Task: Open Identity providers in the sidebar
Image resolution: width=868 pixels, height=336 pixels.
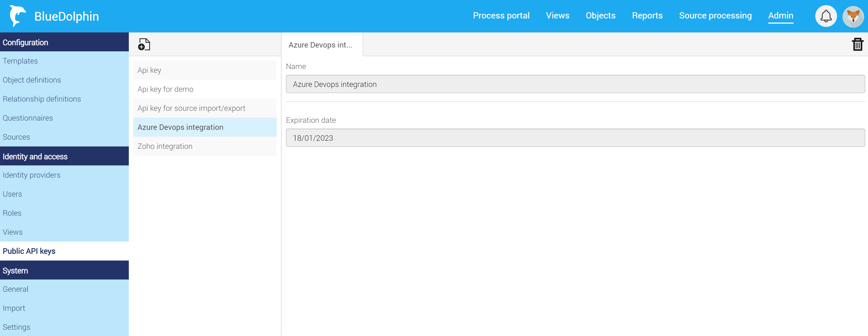Action: pos(31,175)
